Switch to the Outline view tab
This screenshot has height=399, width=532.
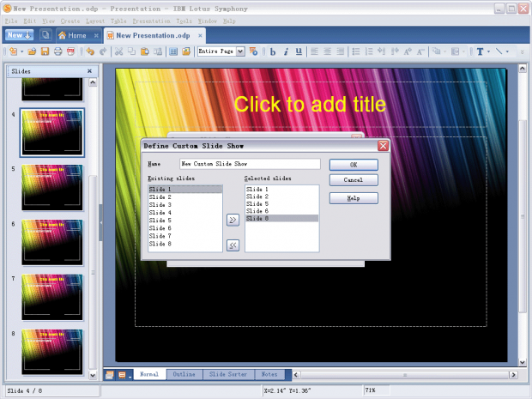(x=184, y=375)
